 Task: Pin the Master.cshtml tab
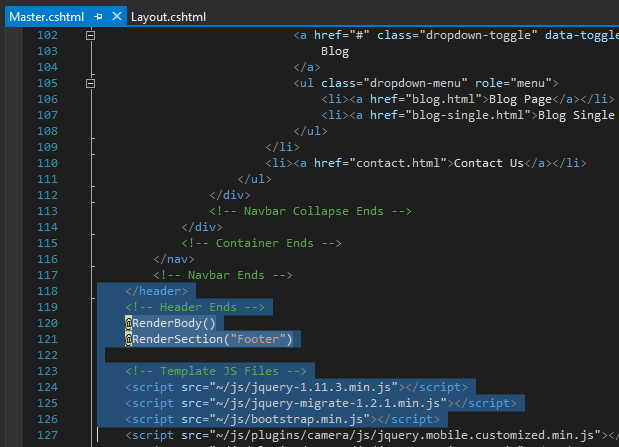[98, 17]
